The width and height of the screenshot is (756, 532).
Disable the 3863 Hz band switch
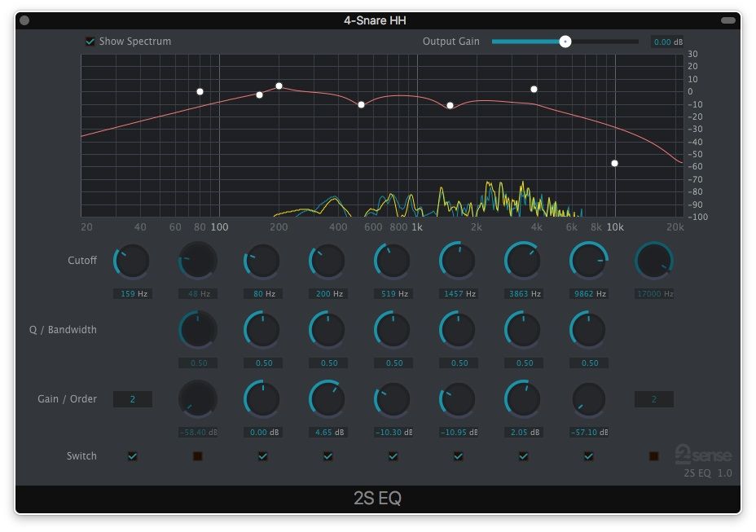tap(523, 455)
